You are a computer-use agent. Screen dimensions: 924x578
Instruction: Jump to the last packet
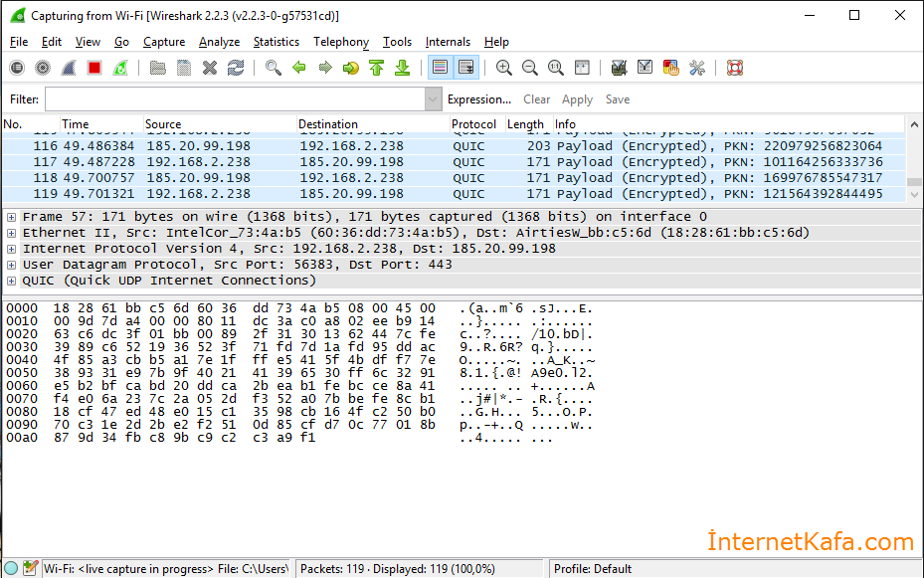(403, 68)
